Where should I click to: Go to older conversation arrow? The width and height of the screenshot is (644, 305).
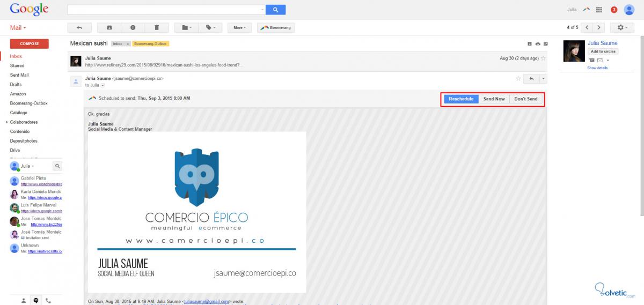click(599, 27)
